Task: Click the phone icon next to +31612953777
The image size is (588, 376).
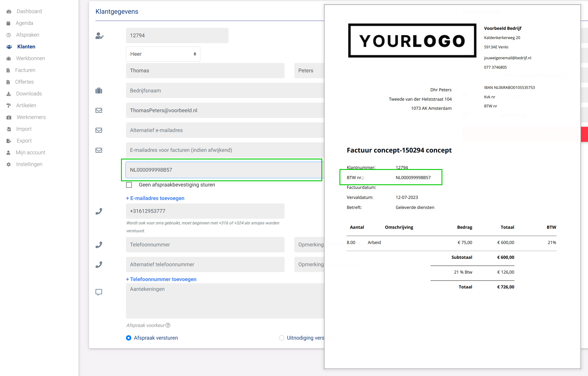Action: coord(99,211)
